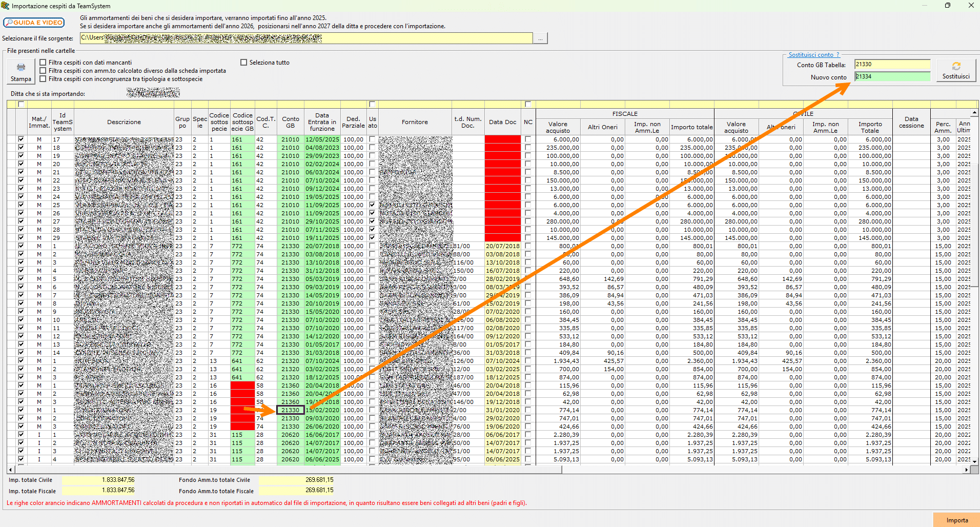The height and width of the screenshot is (527, 980).
Task: Click the app icon in title bar
Action: coord(5,6)
